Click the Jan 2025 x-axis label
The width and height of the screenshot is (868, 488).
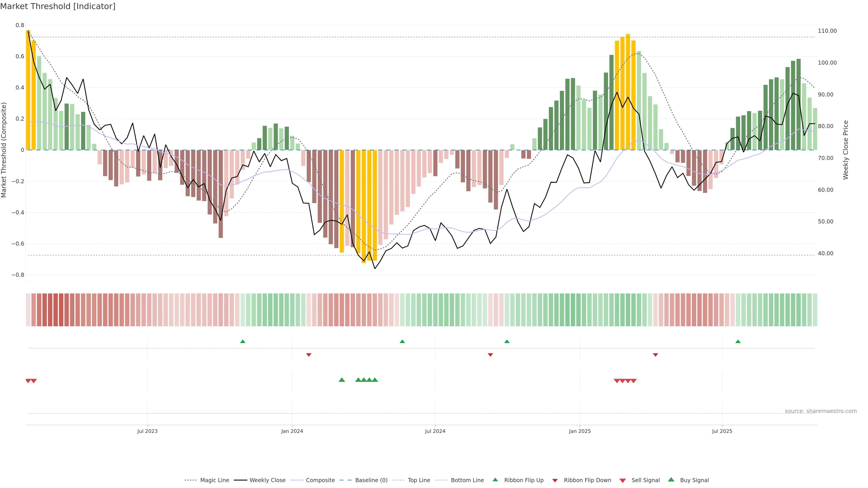coord(580,431)
